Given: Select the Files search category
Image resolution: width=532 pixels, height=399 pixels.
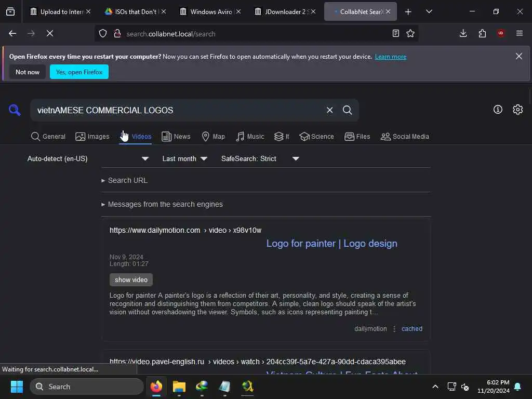Looking at the screenshot, I should tap(357, 137).
